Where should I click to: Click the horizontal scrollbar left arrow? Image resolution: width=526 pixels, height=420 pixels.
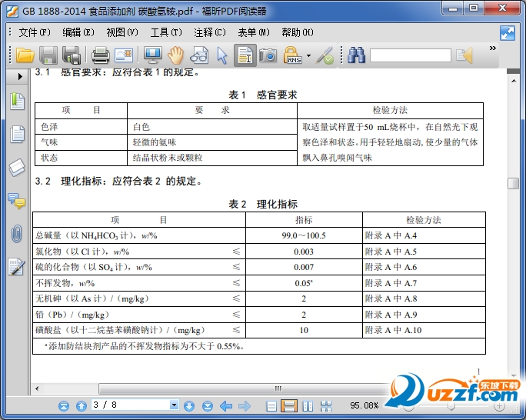pos(37,388)
